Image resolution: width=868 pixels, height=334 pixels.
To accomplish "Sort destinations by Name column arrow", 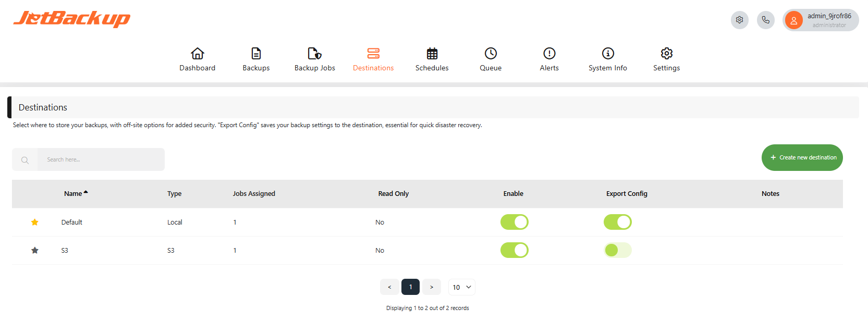I will coord(86,193).
